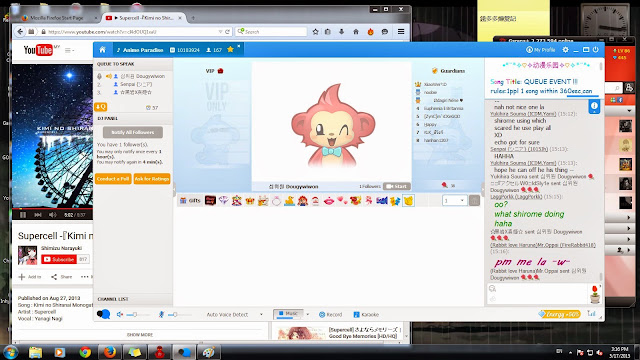This screenshot has height=360, width=640.
Task: Expand the Music options arrow
Action: 307,314
